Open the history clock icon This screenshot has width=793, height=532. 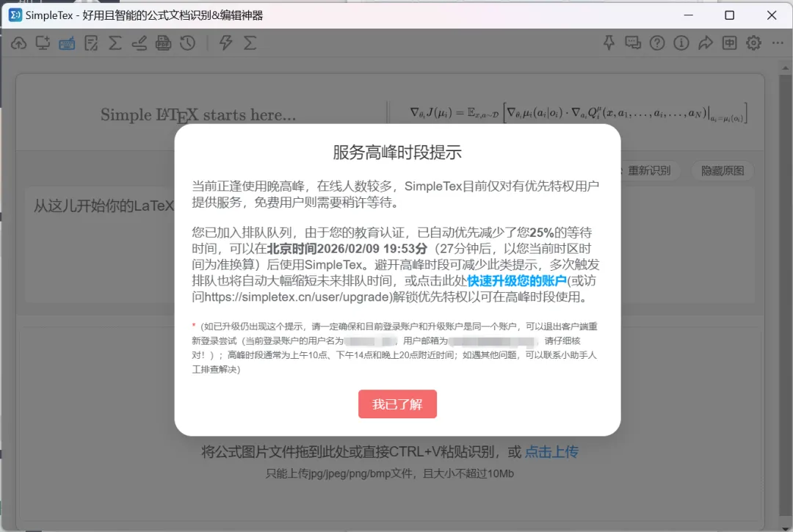pyautogui.click(x=188, y=43)
